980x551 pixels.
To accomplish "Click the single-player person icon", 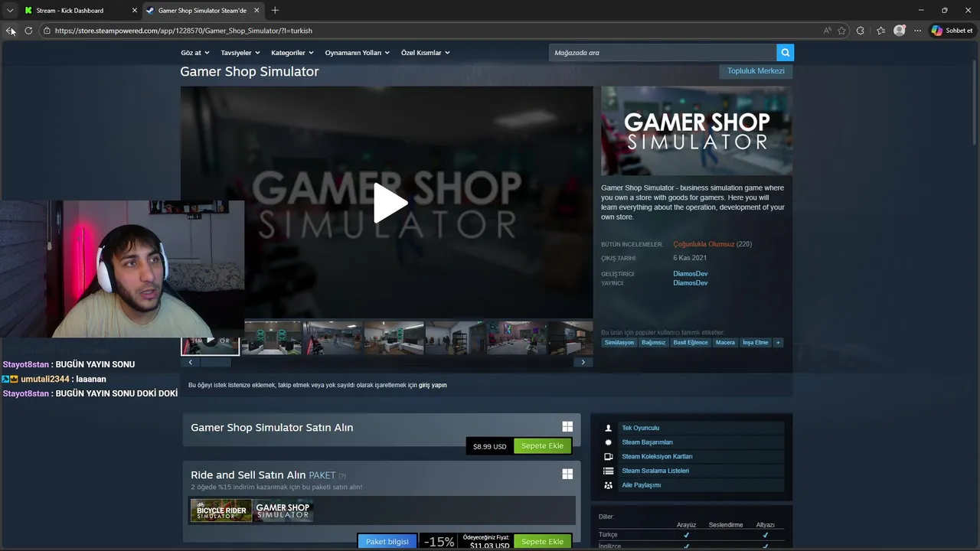I will pyautogui.click(x=609, y=429).
